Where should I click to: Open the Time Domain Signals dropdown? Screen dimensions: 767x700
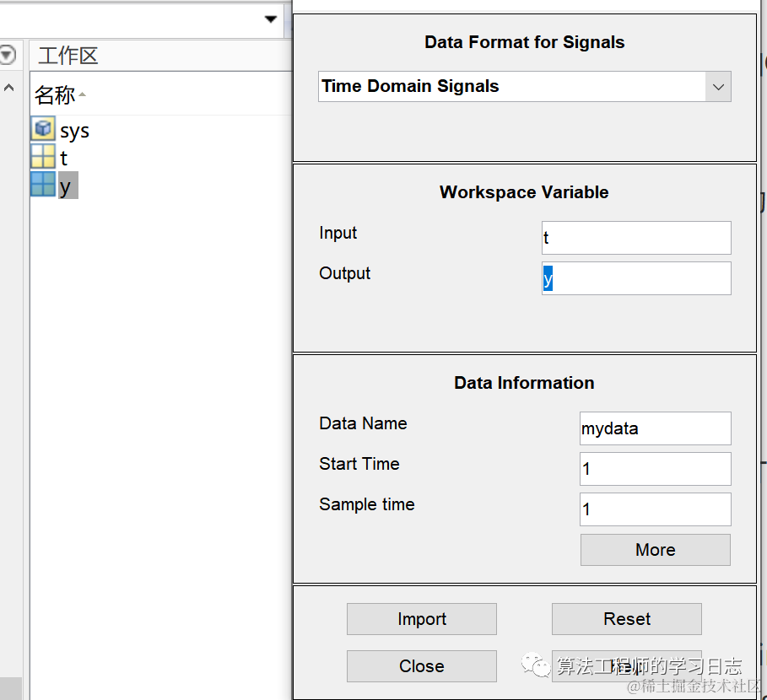(524, 87)
